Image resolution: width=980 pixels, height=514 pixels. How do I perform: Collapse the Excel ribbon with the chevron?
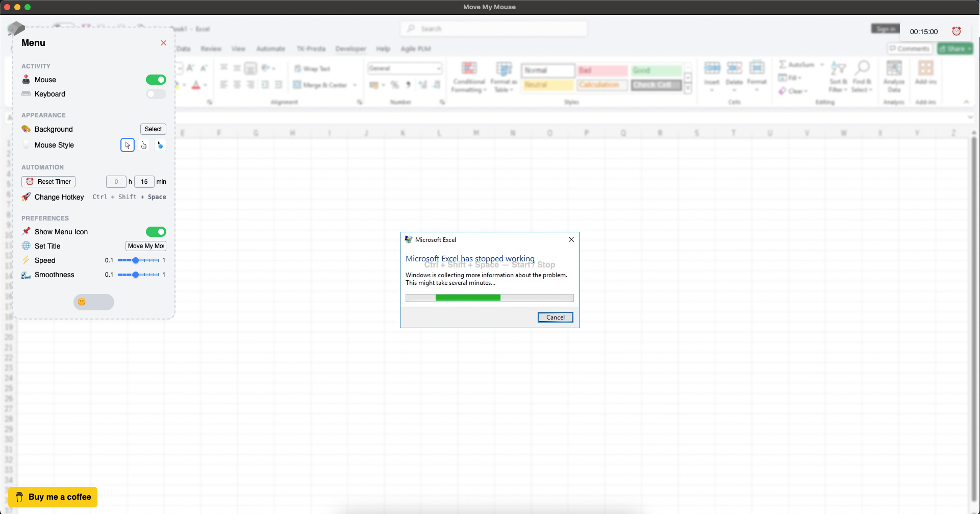(966, 102)
